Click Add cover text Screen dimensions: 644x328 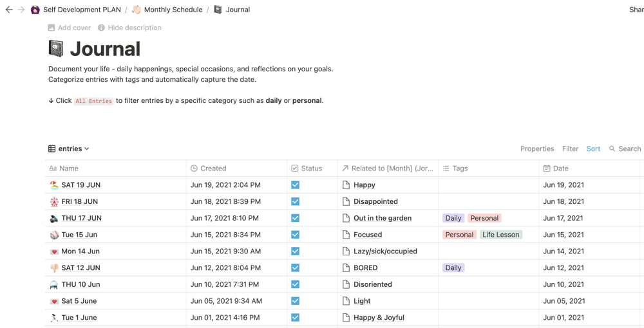click(74, 28)
